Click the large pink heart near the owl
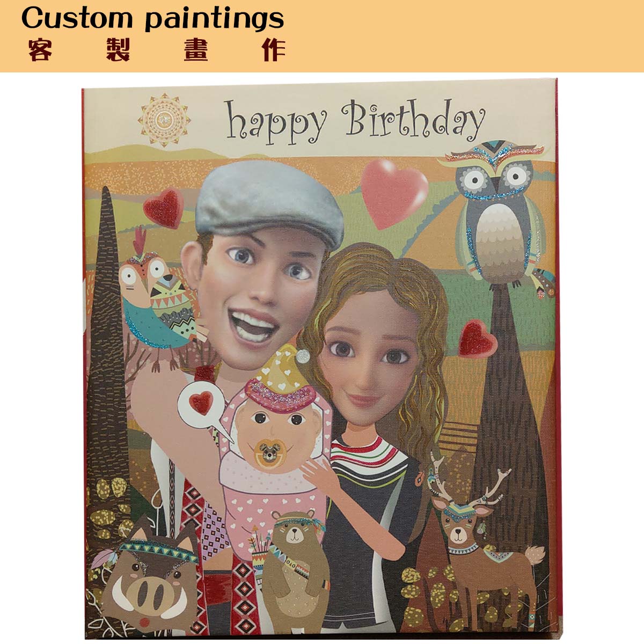The image size is (644, 644). click(394, 193)
